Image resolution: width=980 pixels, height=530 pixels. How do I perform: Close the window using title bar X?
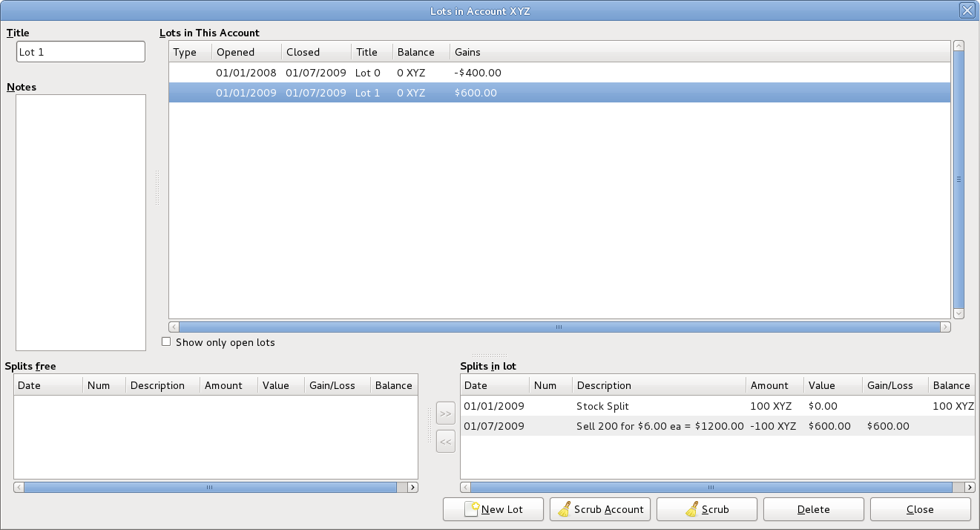coord(967,10)
